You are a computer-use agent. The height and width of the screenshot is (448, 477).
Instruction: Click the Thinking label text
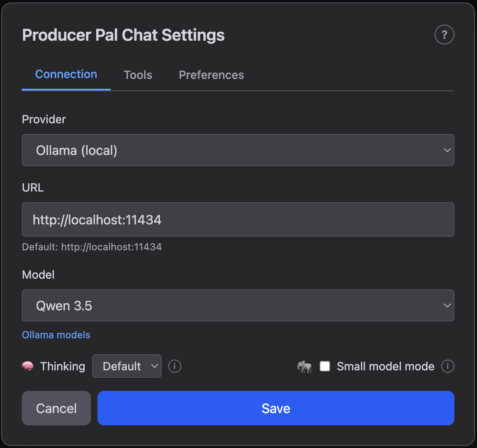tap(63, 366)
